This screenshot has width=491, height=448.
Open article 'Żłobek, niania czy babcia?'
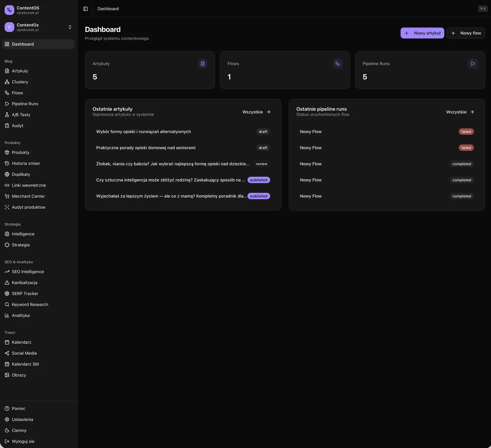183,164
